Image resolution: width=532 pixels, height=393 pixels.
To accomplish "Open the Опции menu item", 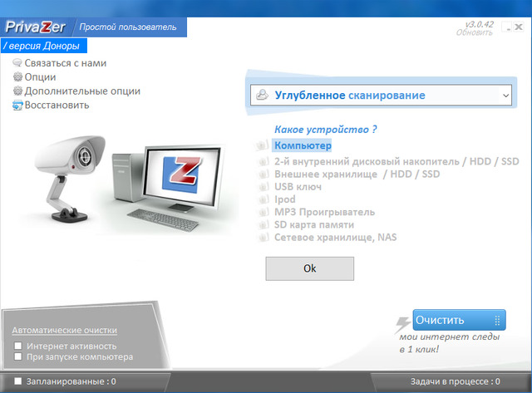I will [40, 77].
